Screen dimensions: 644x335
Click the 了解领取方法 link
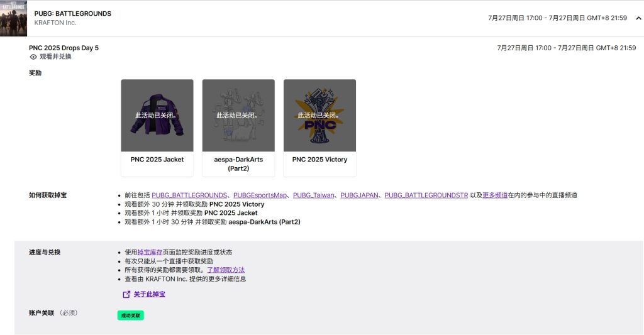[x=226, y=270]
